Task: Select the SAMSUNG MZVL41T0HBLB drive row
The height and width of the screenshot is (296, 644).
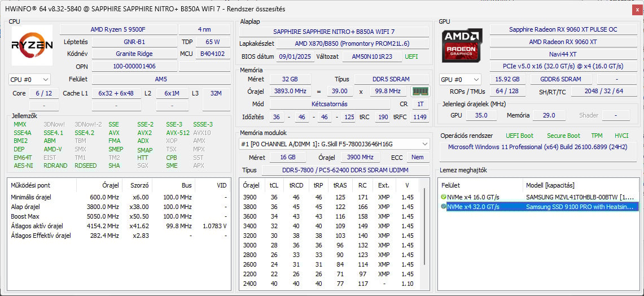Action: 581,197
